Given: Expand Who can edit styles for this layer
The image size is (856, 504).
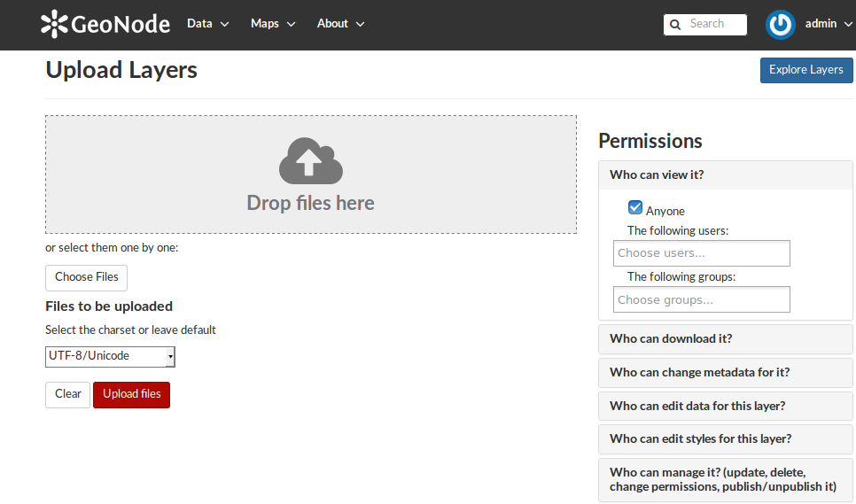Looking at the screenshot, I should coord(725,439).
